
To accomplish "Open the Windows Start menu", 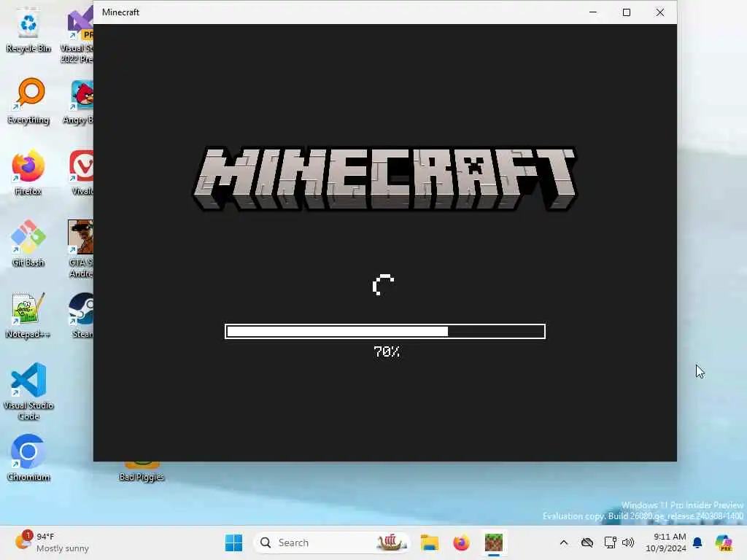I will pos(233,542).
